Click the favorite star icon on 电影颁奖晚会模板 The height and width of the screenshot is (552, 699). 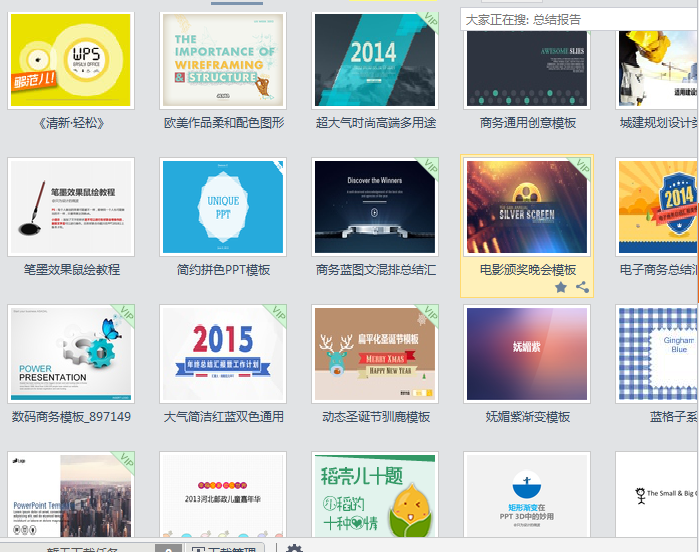click(561, 287)
